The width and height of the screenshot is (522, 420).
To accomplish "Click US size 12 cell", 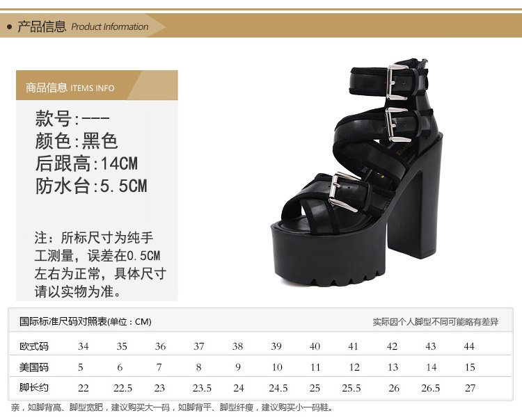I will pyautogui.click(x=354, y=367).
